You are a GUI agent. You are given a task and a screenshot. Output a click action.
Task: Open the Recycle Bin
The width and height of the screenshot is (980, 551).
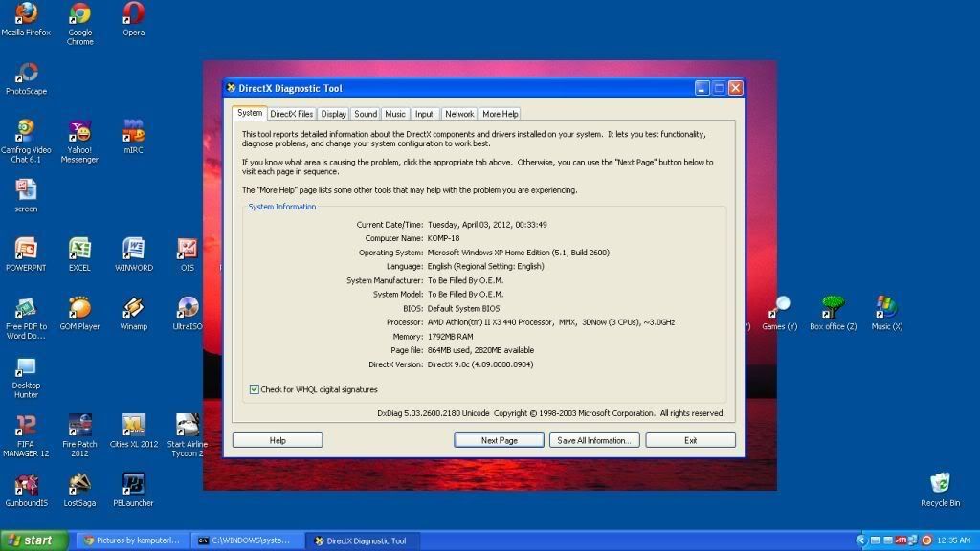(x=940, y=491)
